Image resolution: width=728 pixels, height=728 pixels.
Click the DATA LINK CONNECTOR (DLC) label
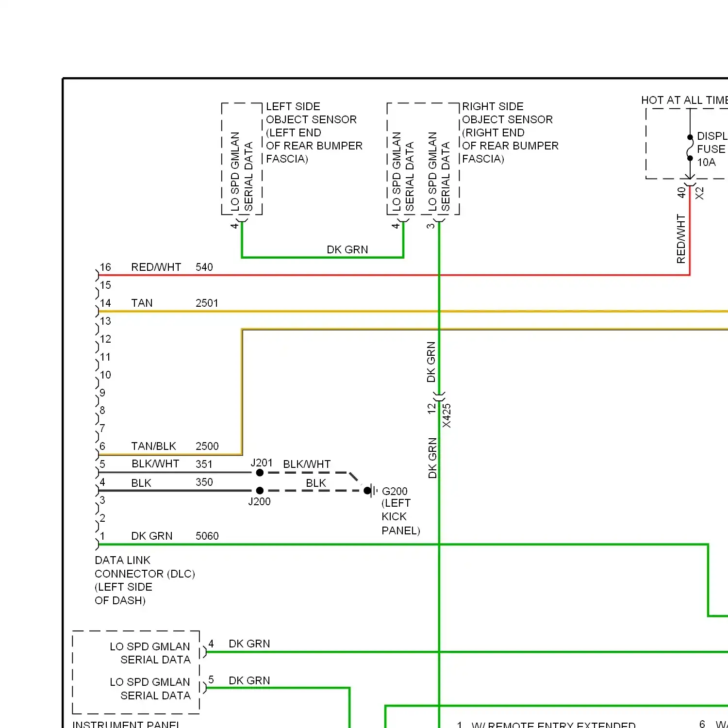(x=145, y=567)
